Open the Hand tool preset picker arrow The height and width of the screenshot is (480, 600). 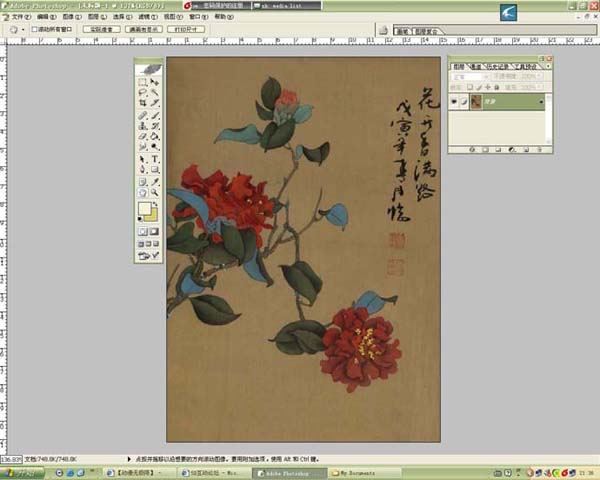coord(23,30)
